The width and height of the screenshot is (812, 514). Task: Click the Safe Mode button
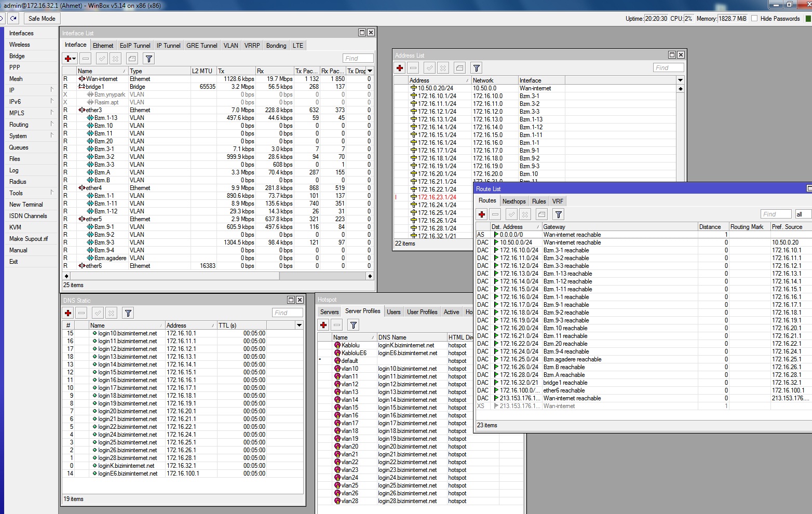click(x=42, y=18)
